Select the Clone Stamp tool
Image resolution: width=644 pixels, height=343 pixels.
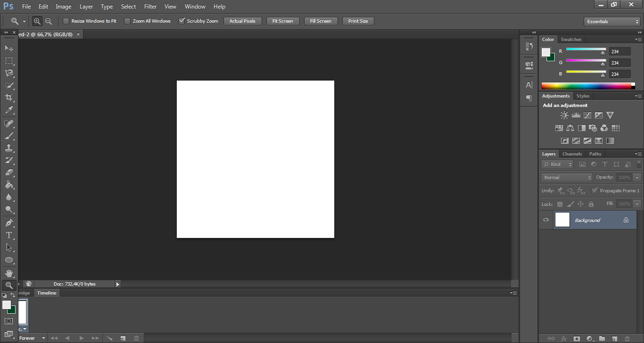9,148
